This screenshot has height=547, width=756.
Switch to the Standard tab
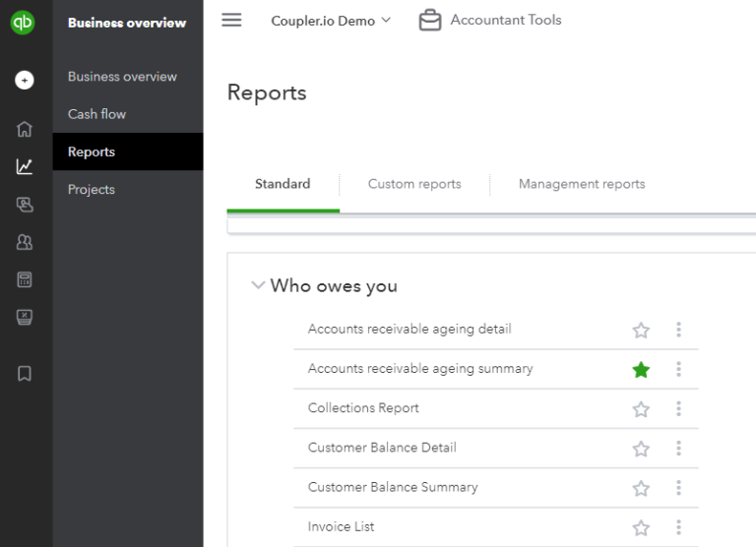[283, 184]
